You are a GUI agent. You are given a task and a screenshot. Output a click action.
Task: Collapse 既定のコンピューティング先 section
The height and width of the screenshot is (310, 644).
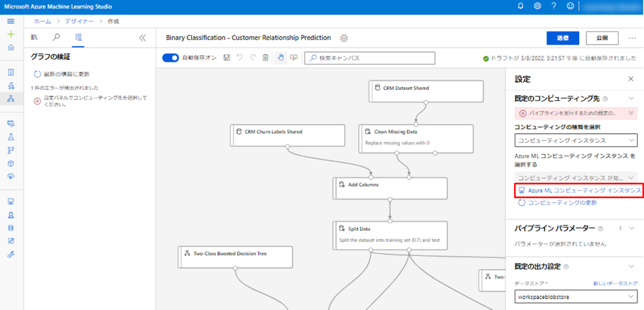point(631,99)
